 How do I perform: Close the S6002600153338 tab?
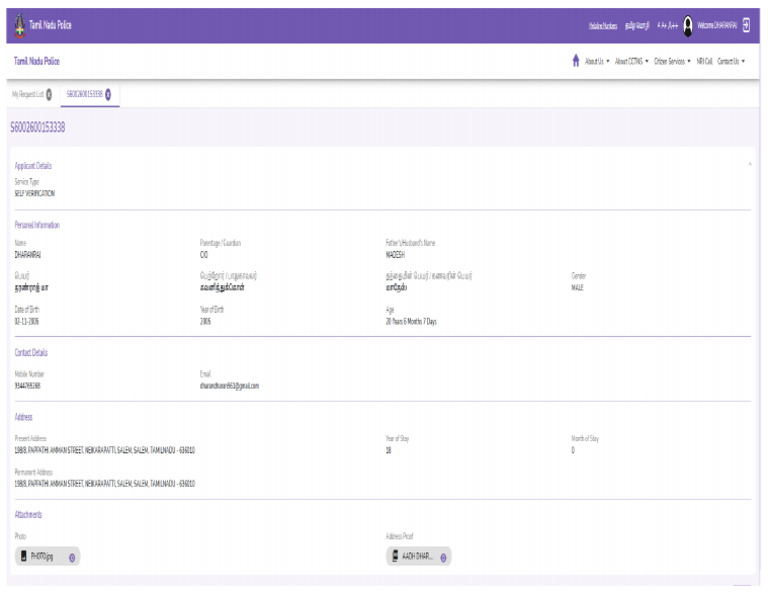pos(108,95)
